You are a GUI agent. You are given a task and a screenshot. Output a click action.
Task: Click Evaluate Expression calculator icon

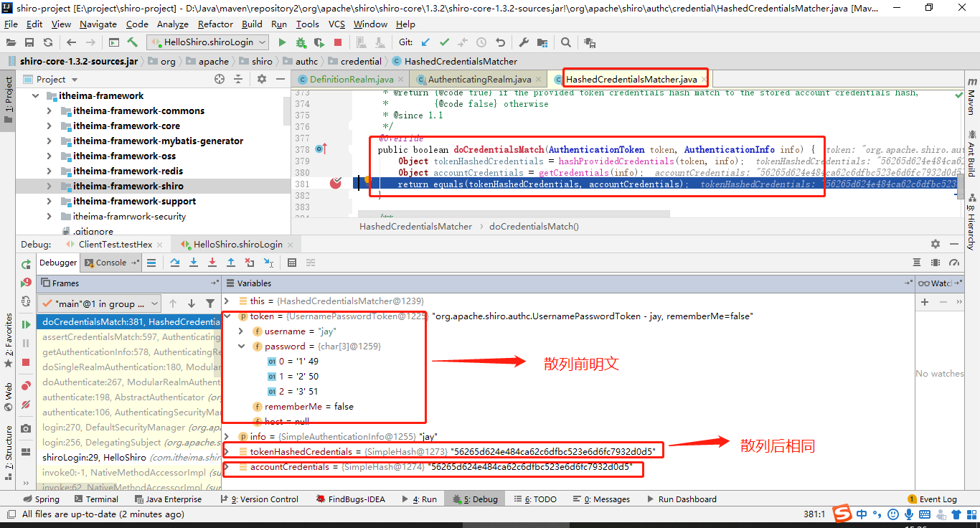(x=292, y=263)
